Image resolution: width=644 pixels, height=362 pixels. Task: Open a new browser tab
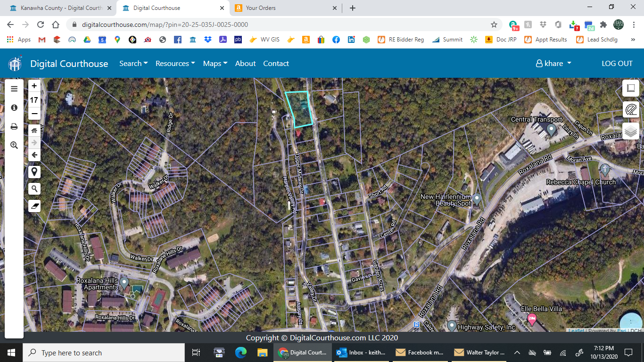point(352,8)
